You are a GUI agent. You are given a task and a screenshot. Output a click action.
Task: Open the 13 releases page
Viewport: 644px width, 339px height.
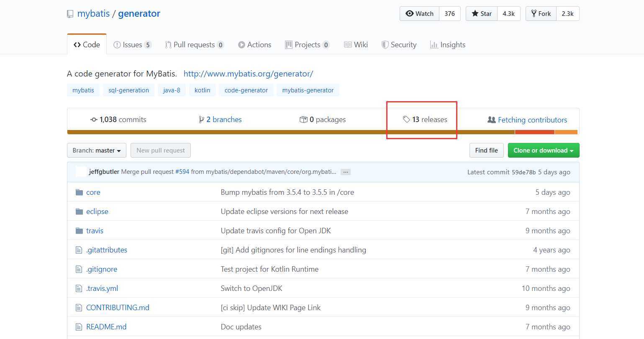(x=425, y=120)
